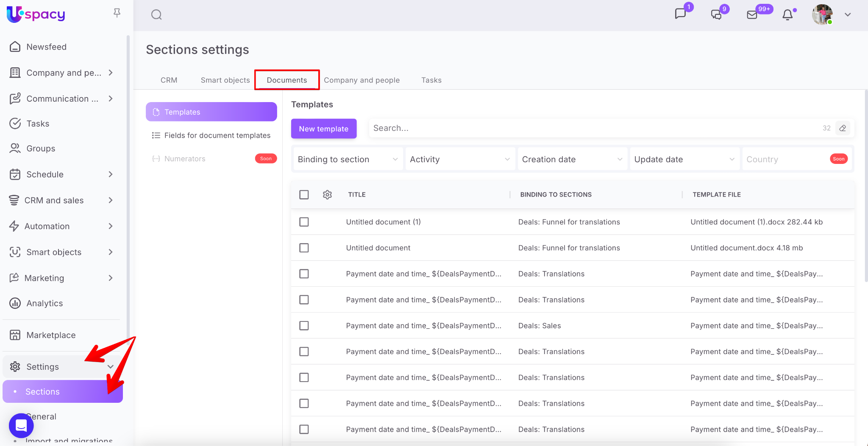The height and width of the screenshot is (446, 868).
Task: Open the Binding to section dropdown
Action: click(348, 159)
